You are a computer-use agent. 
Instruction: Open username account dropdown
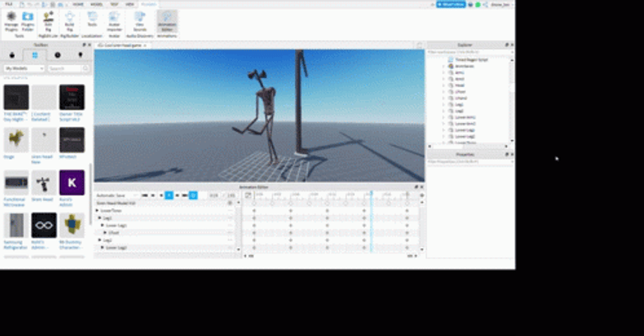(502, 5)
